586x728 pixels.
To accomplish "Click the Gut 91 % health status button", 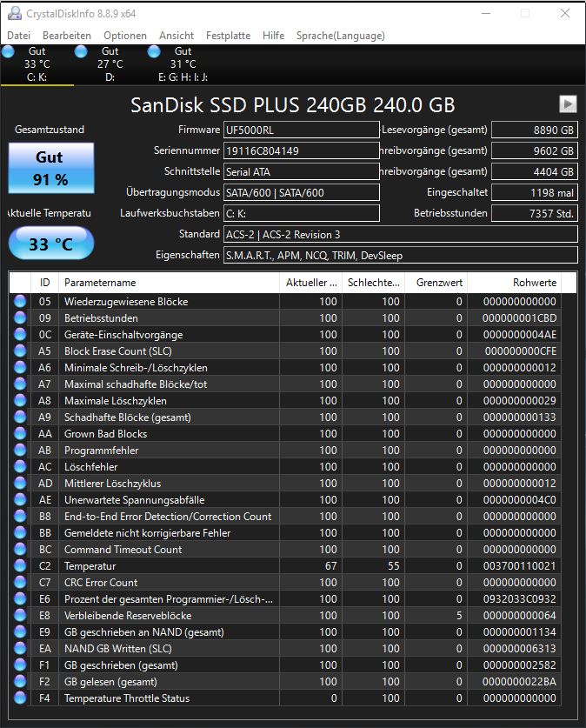I will click(x=51, y=168).
